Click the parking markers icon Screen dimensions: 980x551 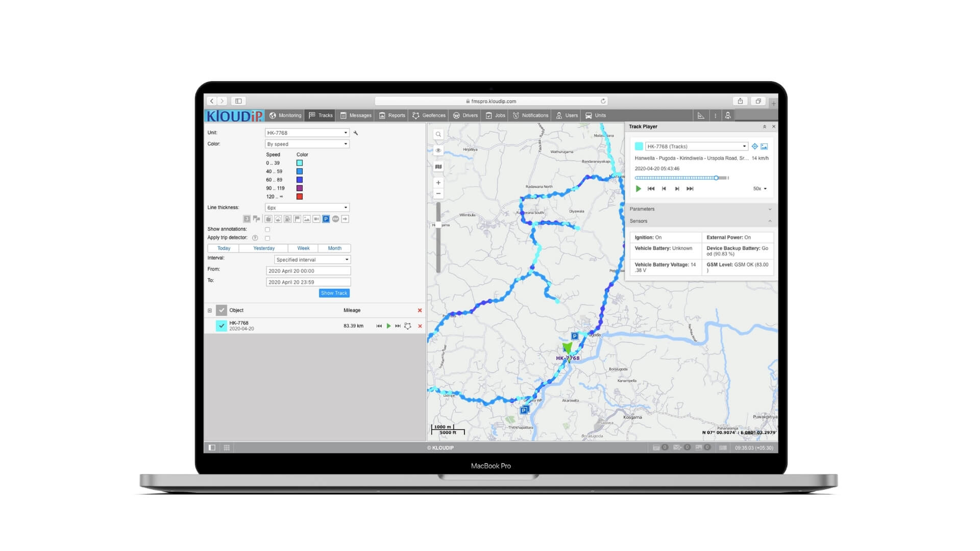[326, 219]
